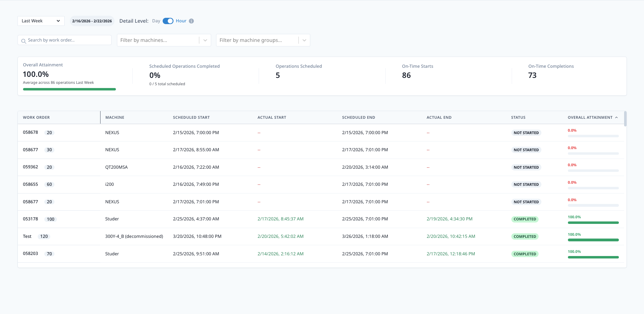Viewport: 644px width, 314px height.
Task: Click actual start 2/17/2026, 8:45:37 AM
Action: pos(280,219)
